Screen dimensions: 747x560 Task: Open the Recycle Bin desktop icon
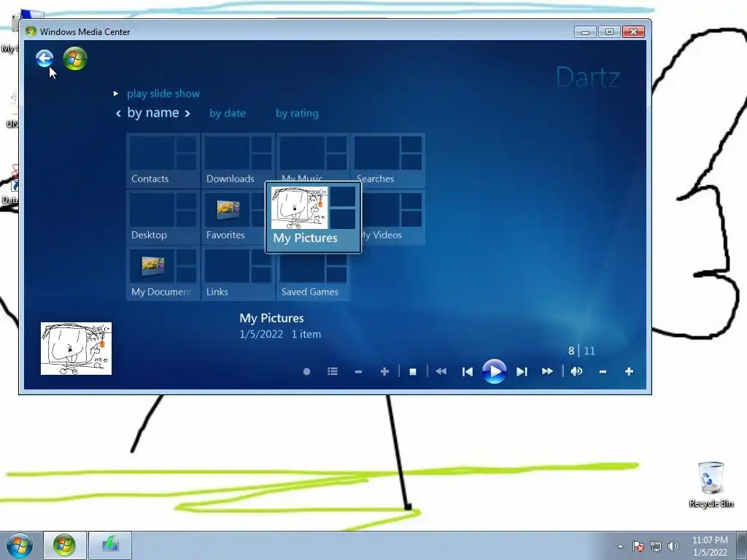pos(711,484)
